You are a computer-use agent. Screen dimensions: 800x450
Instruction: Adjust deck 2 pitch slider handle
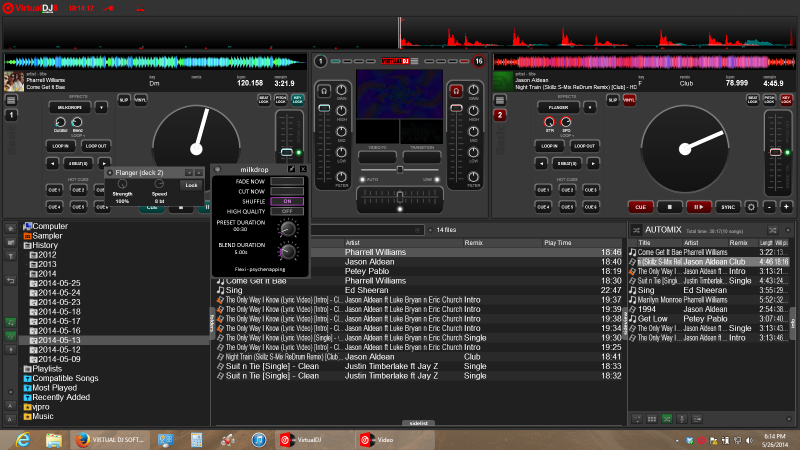[x=775, y=152]
